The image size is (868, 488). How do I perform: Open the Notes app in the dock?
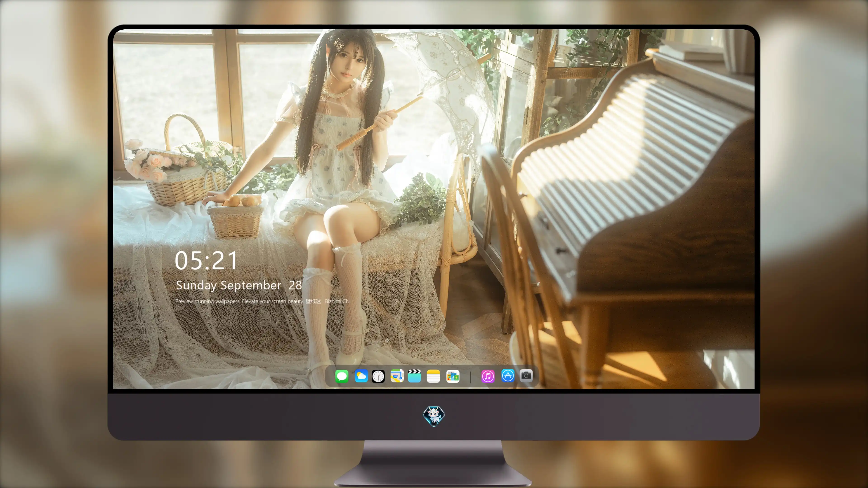pyautogui.click(x=433, y=376)
